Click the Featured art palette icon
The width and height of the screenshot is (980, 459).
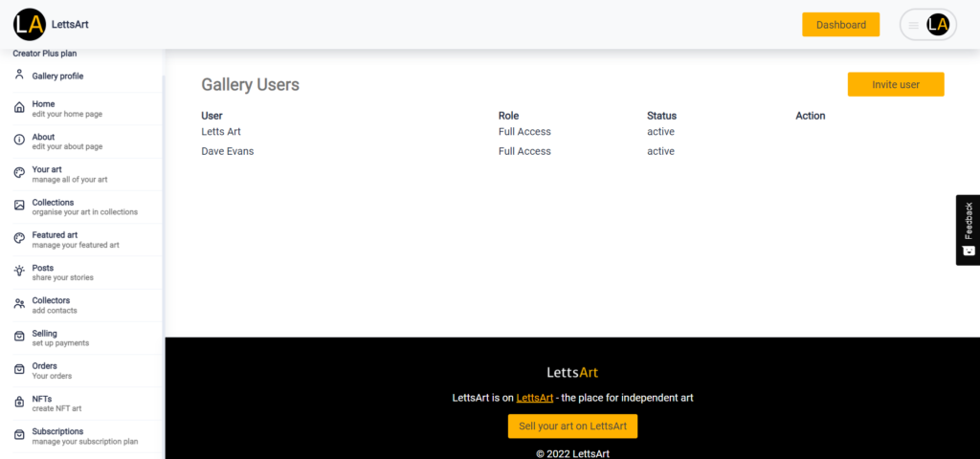19,238
